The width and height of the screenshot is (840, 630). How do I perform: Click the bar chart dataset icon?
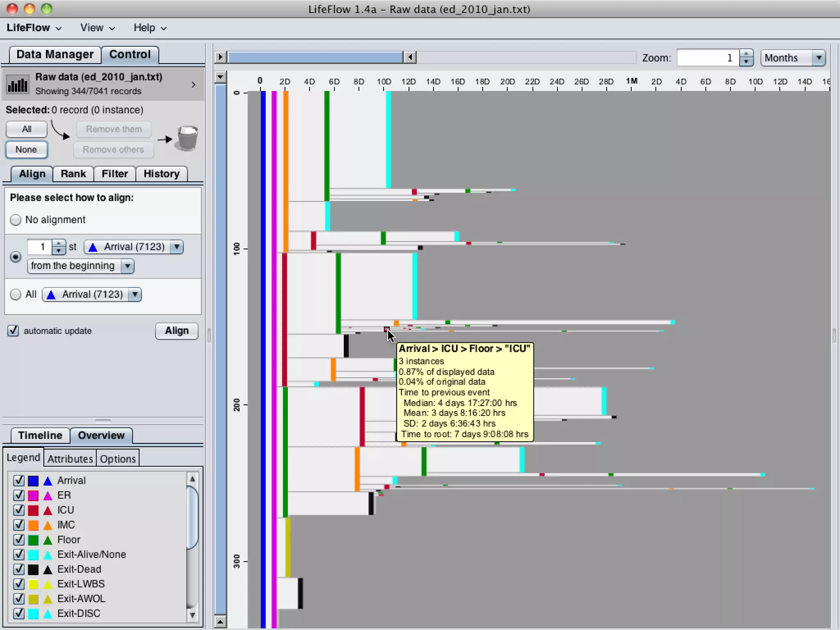18,85
